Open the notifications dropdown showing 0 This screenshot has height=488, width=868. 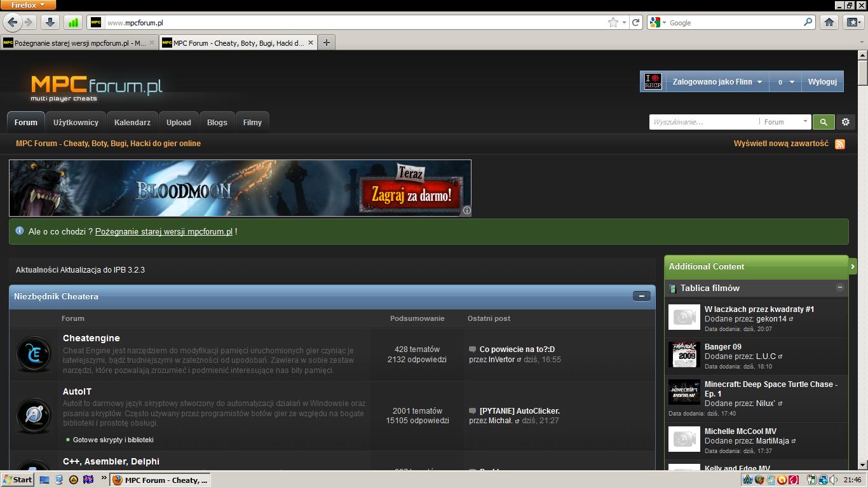point(785,82)
